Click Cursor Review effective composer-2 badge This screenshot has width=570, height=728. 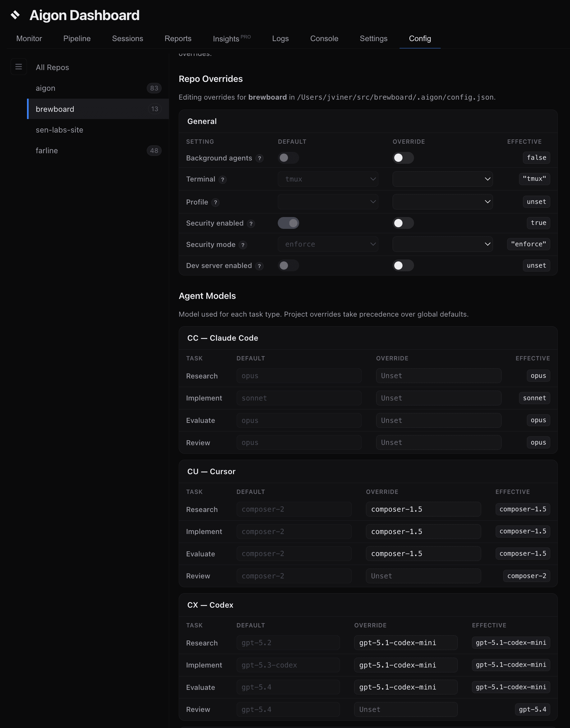[527, 576]
